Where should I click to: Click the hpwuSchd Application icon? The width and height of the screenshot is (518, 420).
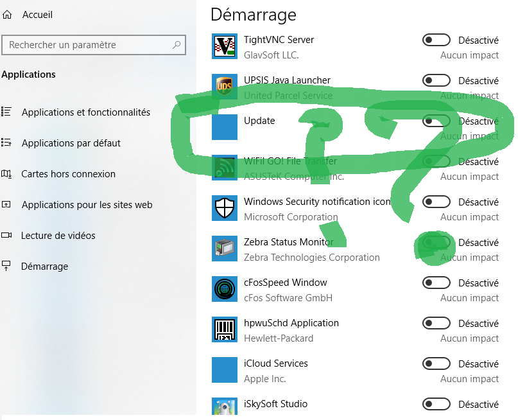point(225,329)
